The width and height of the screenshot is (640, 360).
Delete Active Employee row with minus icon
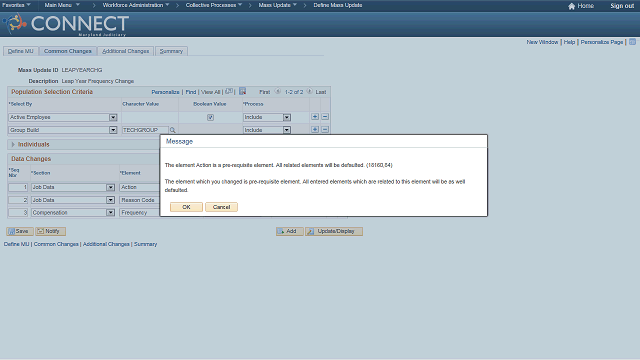click(x=325, y=117)
